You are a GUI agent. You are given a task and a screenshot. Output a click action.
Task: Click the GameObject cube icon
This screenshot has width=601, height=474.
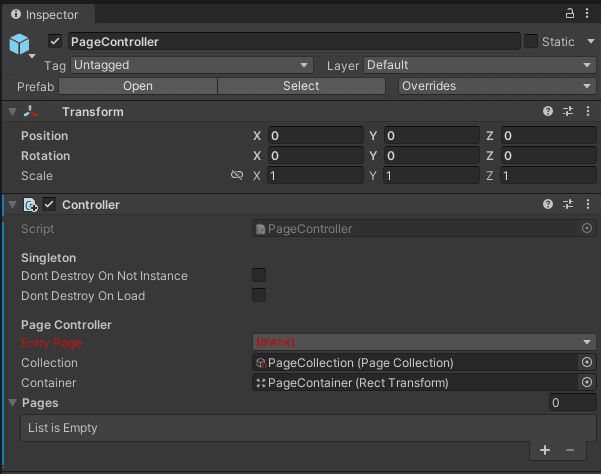20,44
